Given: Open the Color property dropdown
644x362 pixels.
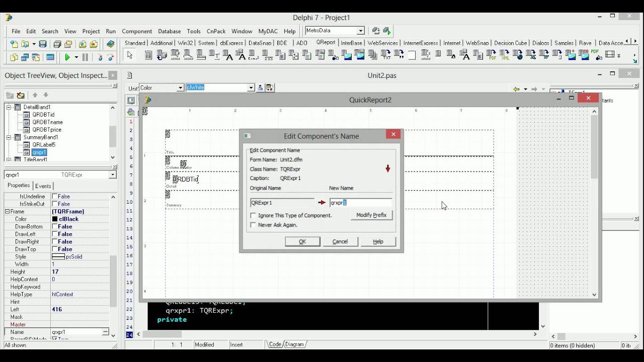Looking at the screenshot, I should [x=180, y=88].
